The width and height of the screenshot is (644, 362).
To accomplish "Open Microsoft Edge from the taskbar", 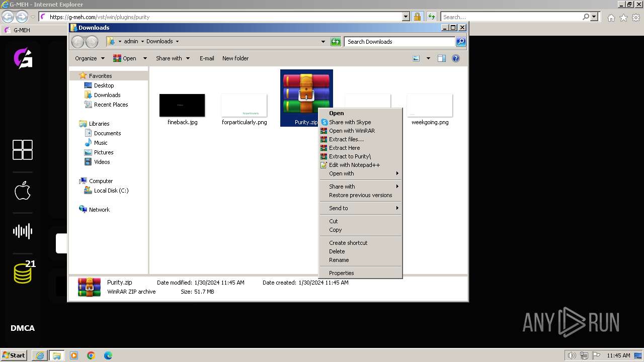I will (x=108, y=355).
